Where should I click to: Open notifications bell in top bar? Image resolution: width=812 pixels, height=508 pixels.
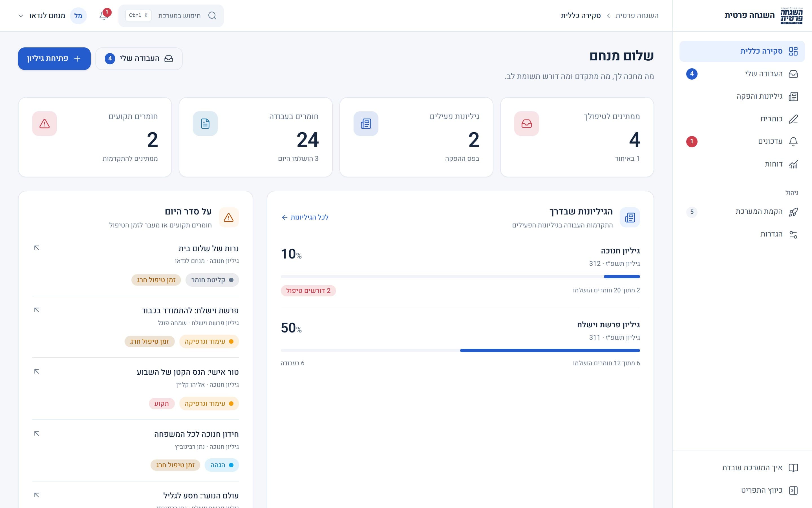point(104,16)
